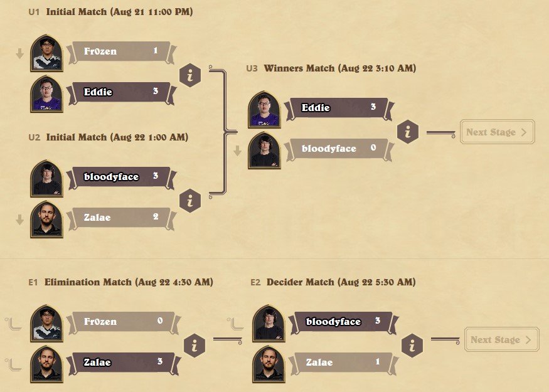Open info icon for U2 Initial Match
Viewport: 549px width, 392px height.
point(190,201)
